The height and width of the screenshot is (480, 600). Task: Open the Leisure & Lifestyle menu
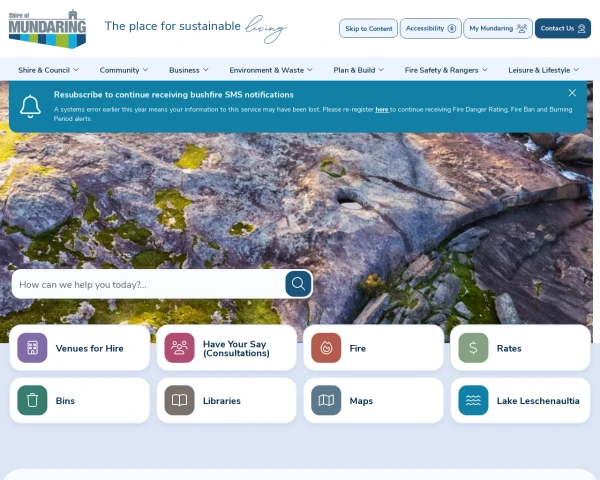click(543, 70)
